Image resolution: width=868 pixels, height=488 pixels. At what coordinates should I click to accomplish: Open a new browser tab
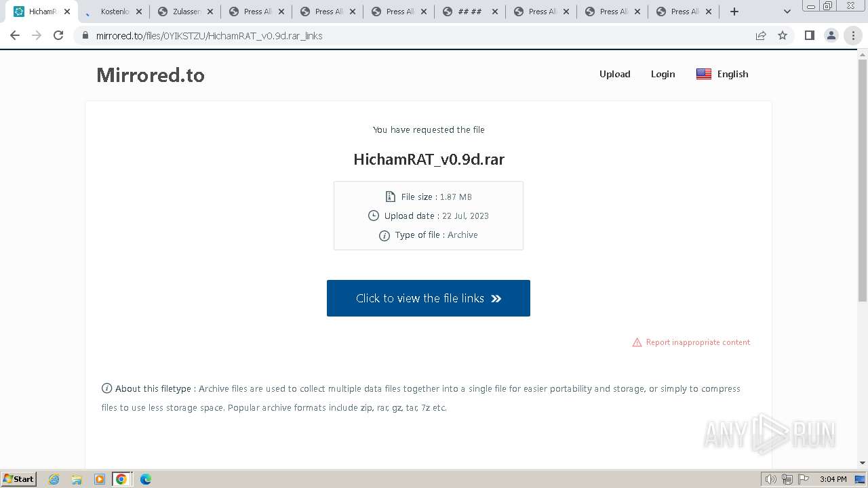click(x=734, y=12)
